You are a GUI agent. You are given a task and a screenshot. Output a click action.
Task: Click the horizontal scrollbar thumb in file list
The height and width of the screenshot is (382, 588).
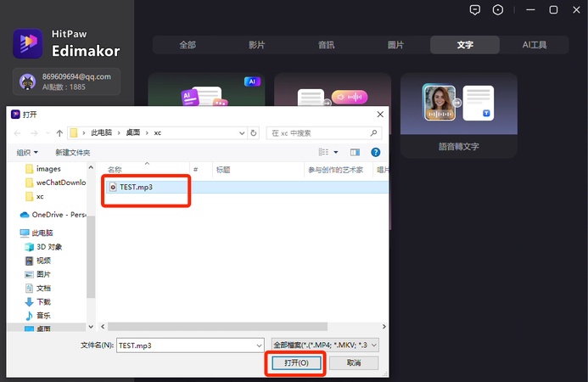(x=217, y=327)
